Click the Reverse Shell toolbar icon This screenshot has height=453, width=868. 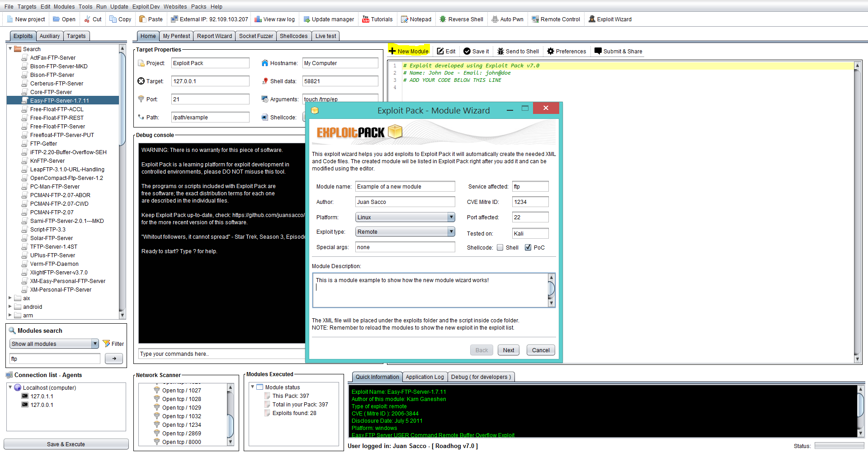tap(443, 19)
